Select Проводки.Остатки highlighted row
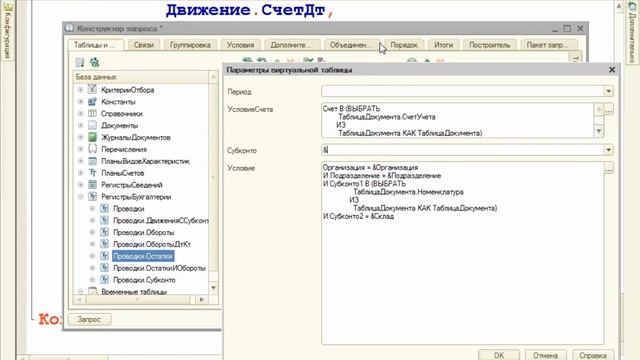The height and width of the screenshot is (360, 640). [x=143, y=256]
